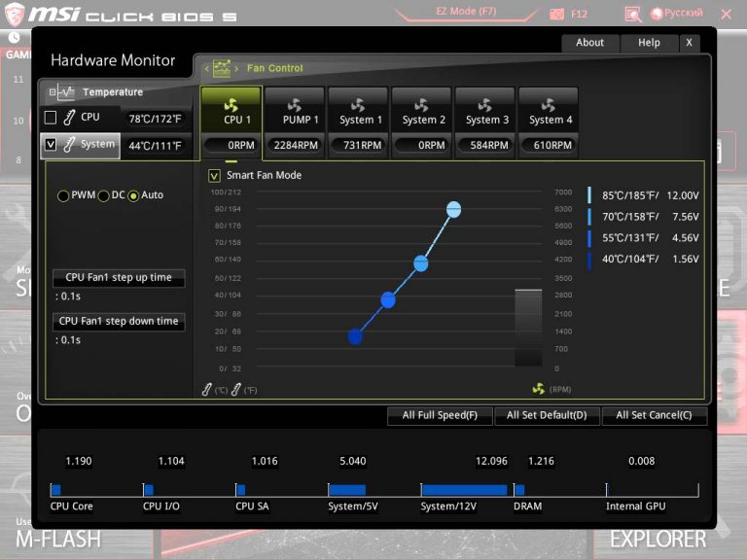Click the 70°C/158°F legend color swatch

[x=589, y=217]
